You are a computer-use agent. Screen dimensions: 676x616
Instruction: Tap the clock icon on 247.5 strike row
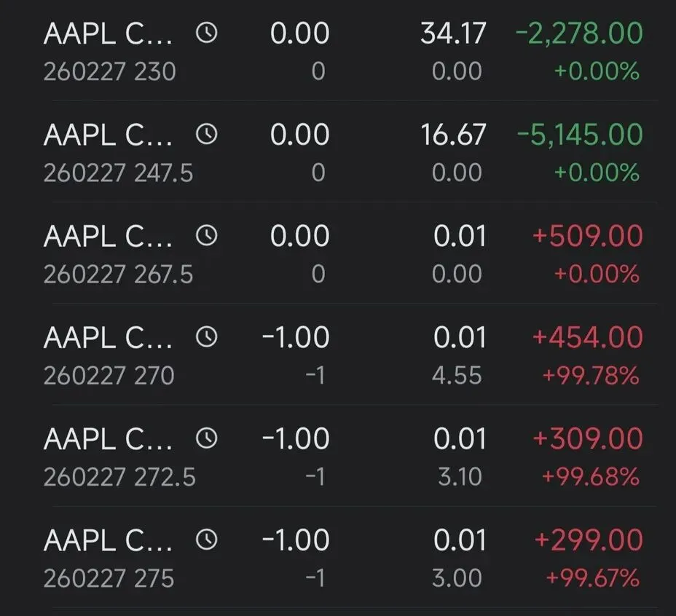click(x=207, y=135)
